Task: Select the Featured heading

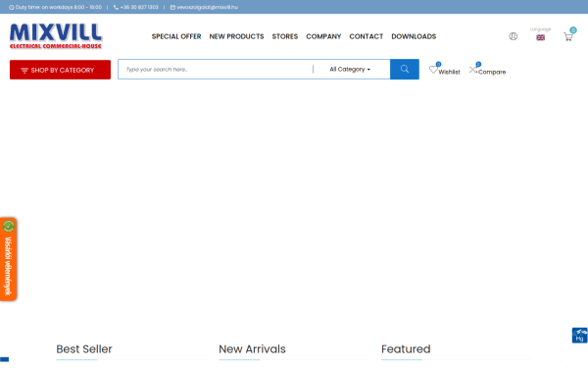Action: pyautogui.click(x=406, y=349)
